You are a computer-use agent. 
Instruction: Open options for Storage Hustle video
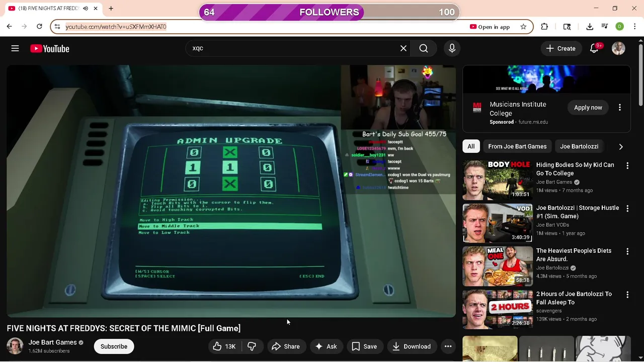[x=627, y=208]
